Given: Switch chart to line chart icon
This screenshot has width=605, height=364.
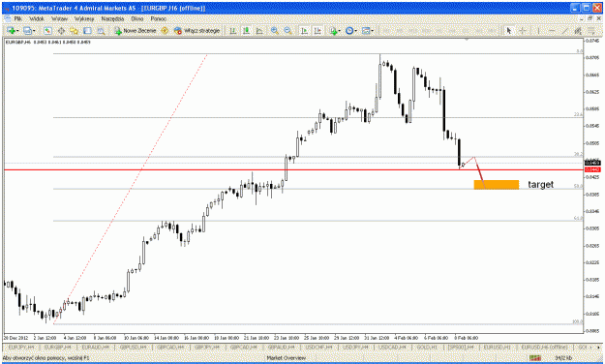Looking at the screenshot, I should [259, 30].
